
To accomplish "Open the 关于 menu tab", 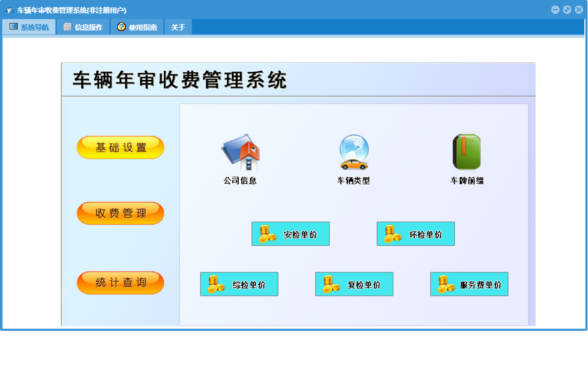I will 178,27.
